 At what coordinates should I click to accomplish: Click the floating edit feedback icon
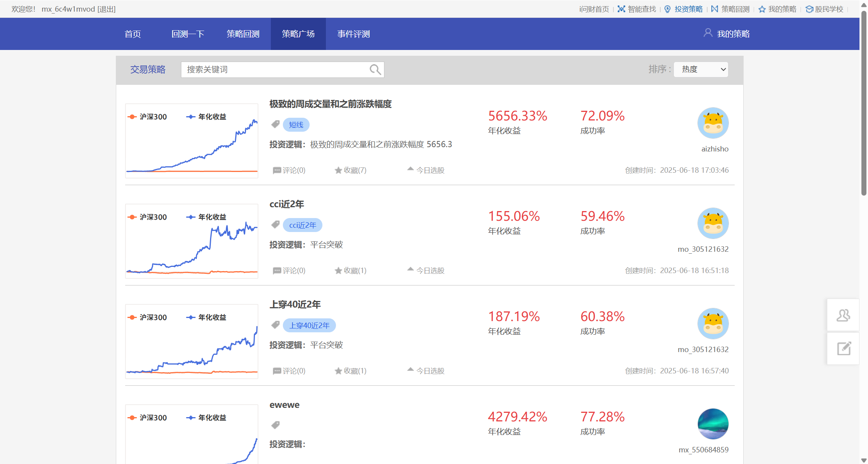tap(844, 349)
